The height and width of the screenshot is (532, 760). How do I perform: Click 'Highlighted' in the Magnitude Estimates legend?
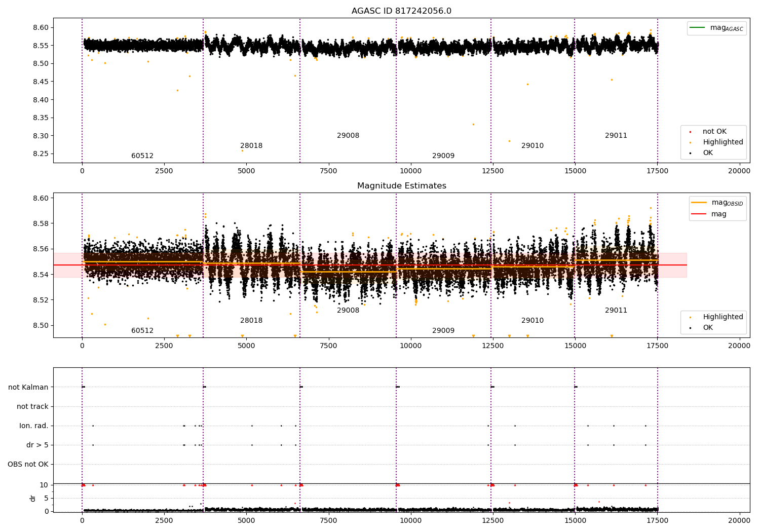723,317
